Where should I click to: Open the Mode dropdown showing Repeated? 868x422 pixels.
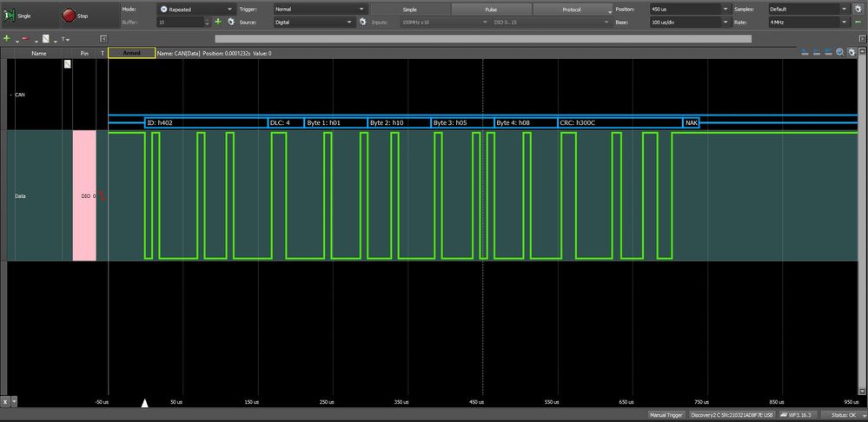196,9
